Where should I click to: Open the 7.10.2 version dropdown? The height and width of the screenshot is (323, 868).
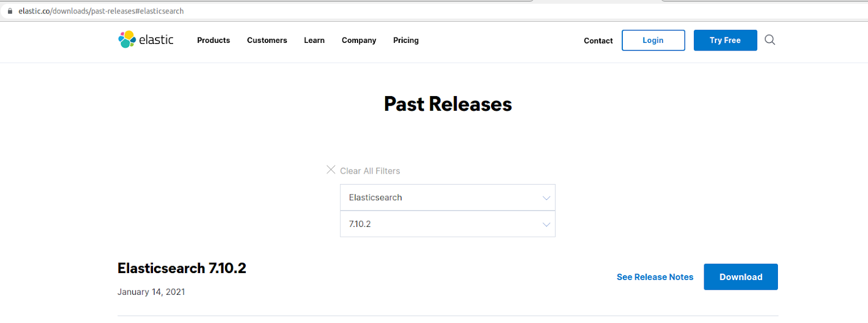[x=448, y=224]
